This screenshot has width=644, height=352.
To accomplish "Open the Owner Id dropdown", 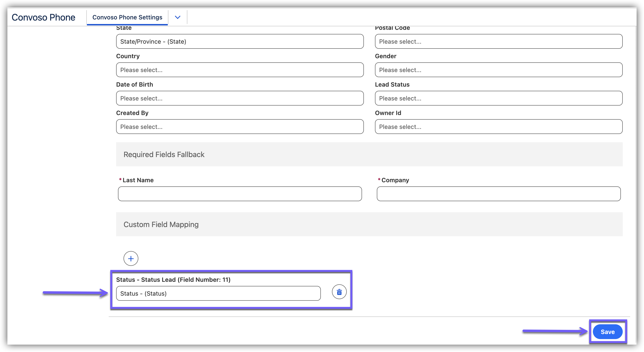I will click(498, 127).
